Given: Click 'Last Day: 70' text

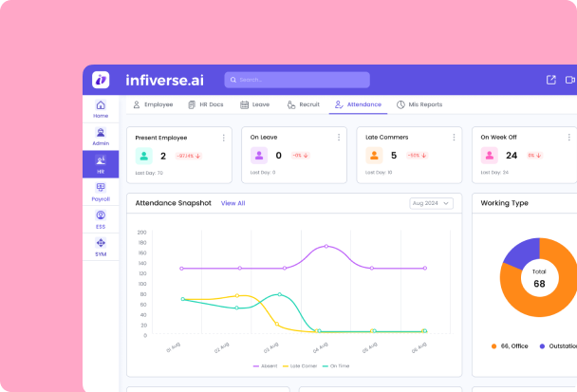Looking at the screenshot, I should [149, 173].
